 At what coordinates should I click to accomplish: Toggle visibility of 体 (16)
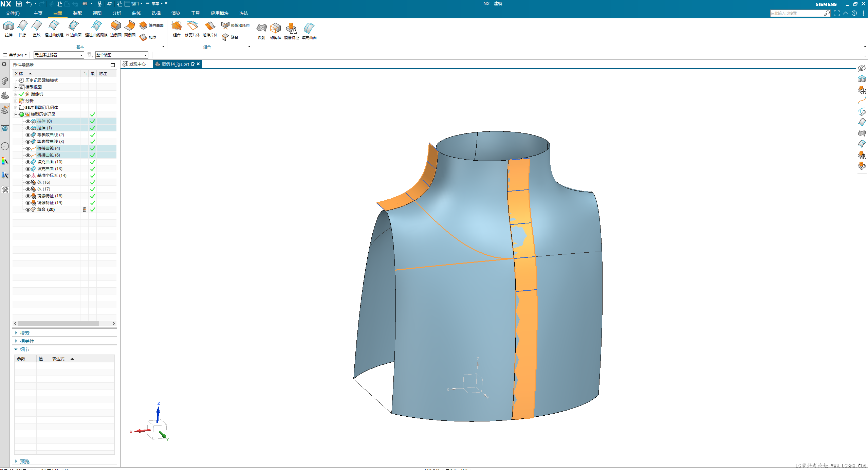tap(28, 182)
